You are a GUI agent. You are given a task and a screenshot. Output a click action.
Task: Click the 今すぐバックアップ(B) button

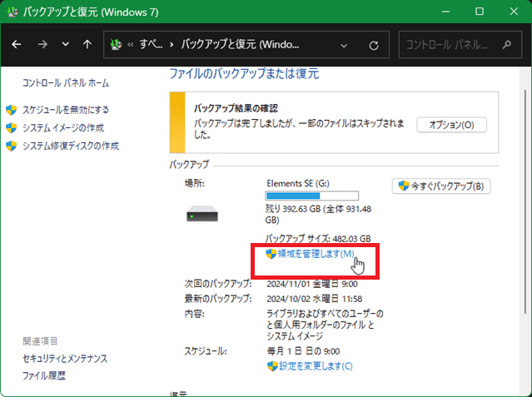[440, 186]
